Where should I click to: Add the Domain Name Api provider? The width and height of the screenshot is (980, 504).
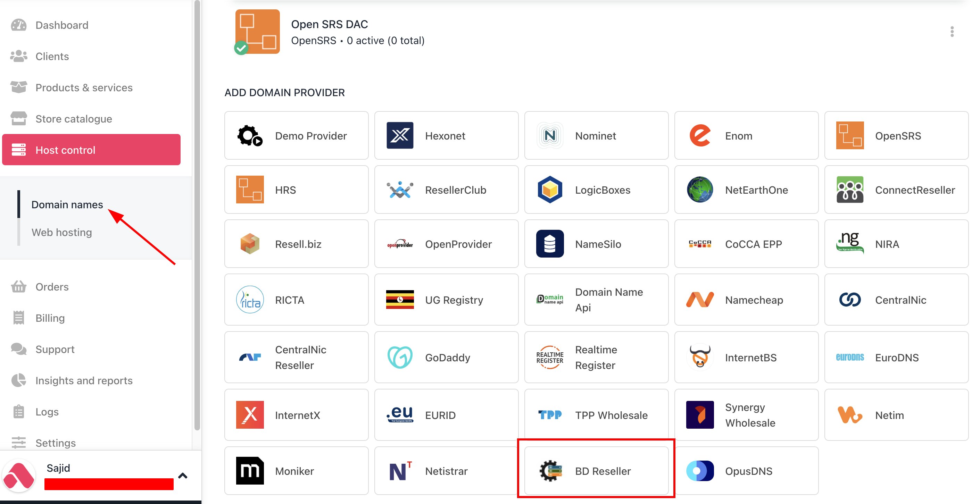click(x=596, y=300)
